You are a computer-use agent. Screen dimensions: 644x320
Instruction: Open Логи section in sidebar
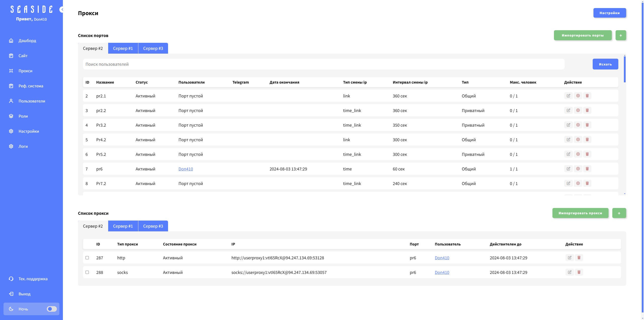[23, 146]
